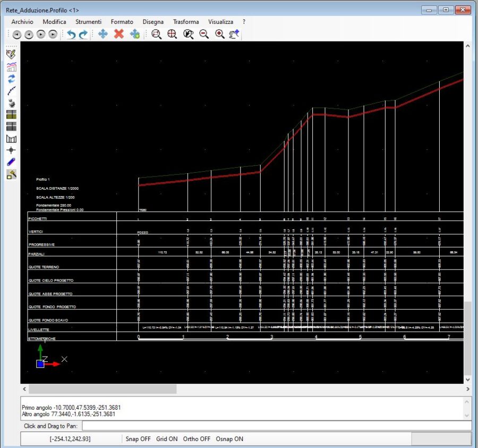Click the Zoom extents crosshair icon
This screenshot has height=448, width=478.
(172, 34)
